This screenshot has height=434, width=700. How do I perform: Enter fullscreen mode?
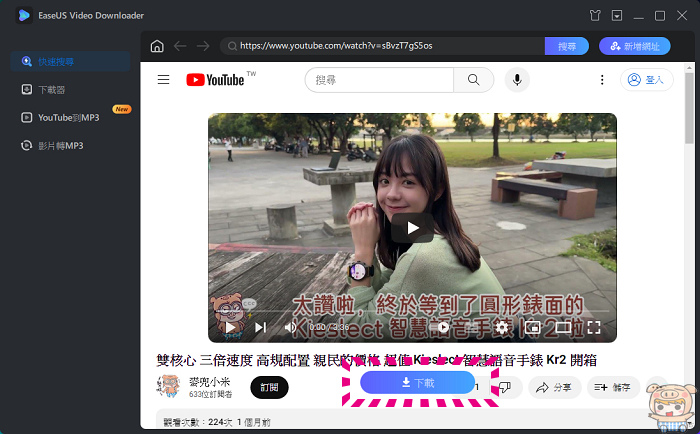point(594,327)
